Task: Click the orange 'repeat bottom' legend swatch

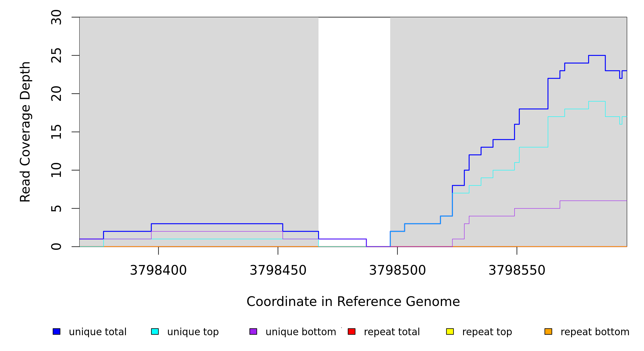Action: [x=548, y=331]
